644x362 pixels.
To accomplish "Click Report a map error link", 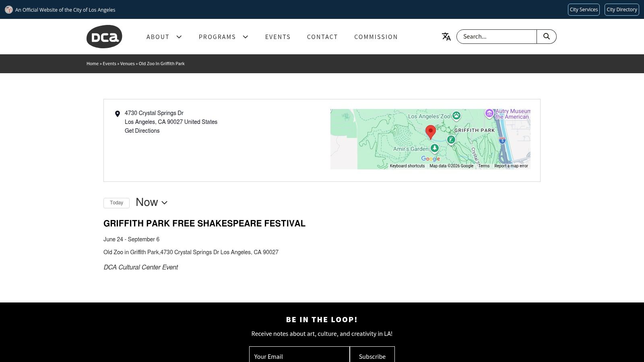I will coord(511,166).
